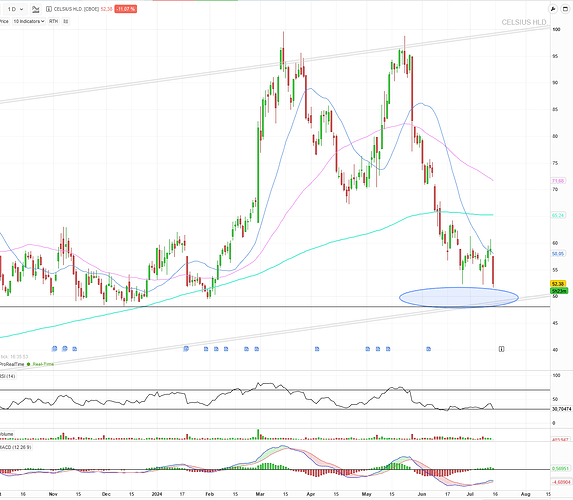Toggle the Price panel label
Image resolution: width=573 pixels, height=500 pixels.
click(4, 22)
